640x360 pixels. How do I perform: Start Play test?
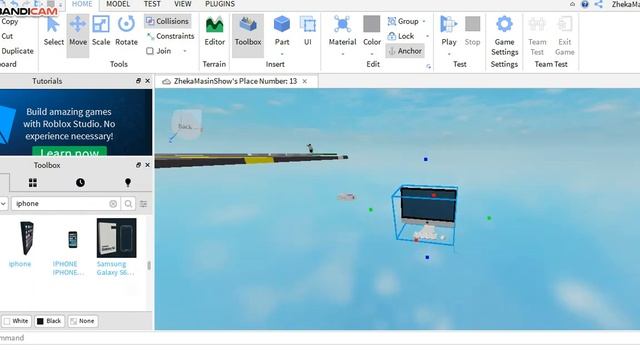tap(449, 31)
